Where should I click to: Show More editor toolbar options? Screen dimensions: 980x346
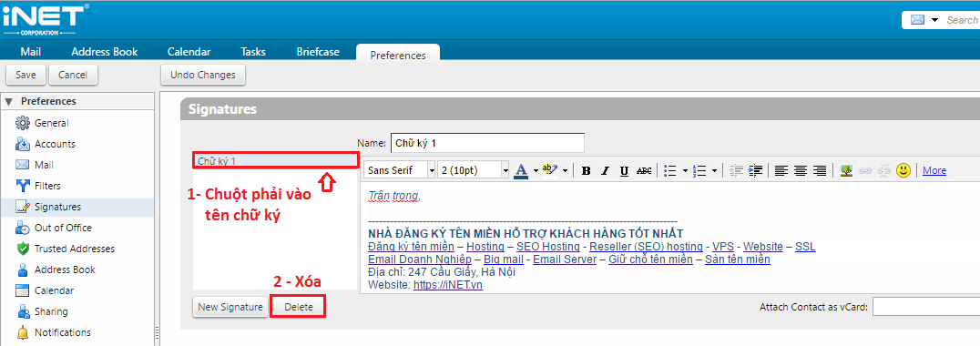point(934,170)
